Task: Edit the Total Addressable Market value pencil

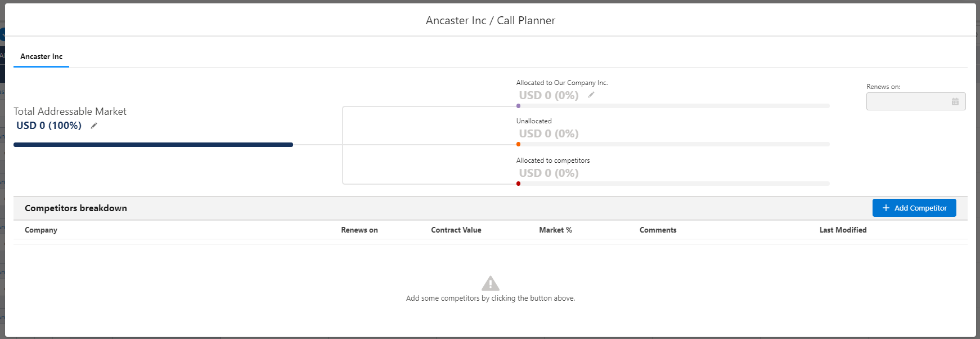Action: pyautogui.click(x=94, y=126)
